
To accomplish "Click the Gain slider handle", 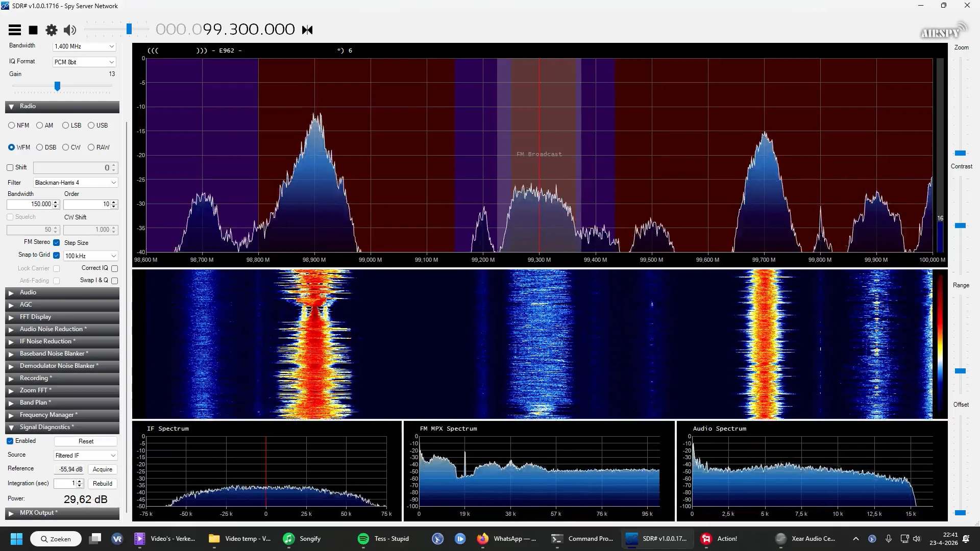I will click(58, 86).
